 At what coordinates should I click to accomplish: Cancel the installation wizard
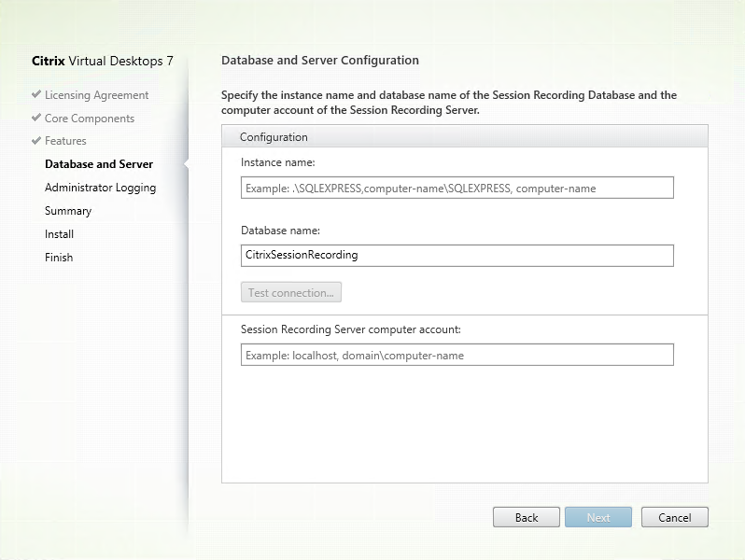674,517
